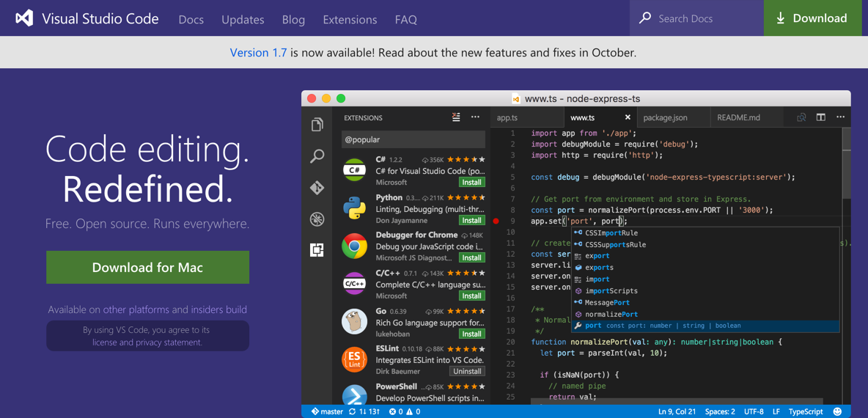Click LF line ending in status bar

(776, 411)
